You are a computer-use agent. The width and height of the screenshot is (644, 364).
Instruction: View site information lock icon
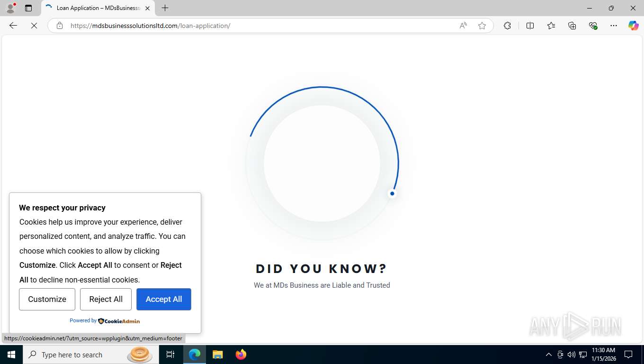click(60, 26)
